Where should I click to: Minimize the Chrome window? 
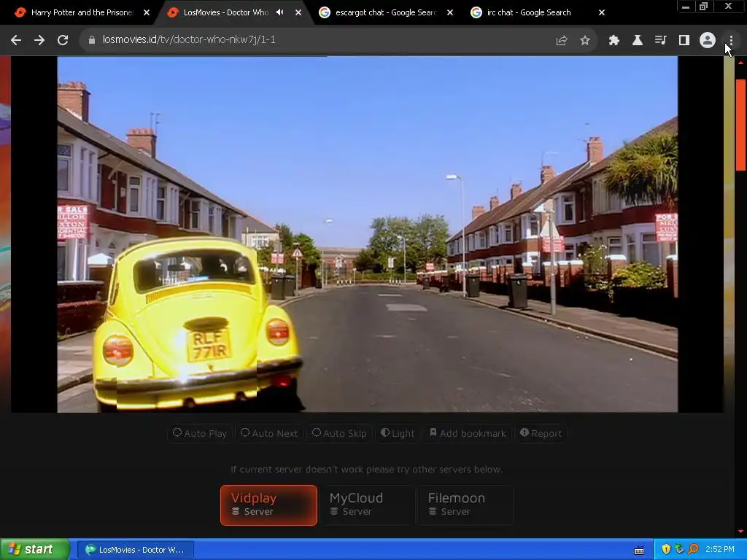[686, 7]
